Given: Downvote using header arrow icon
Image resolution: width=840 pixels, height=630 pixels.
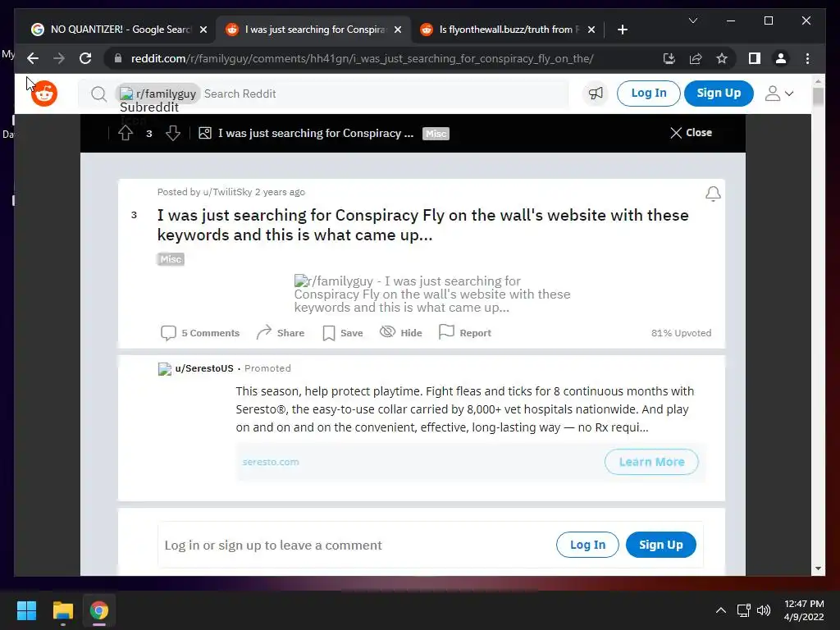Looking at the screenshot, I should click(173, 133).
